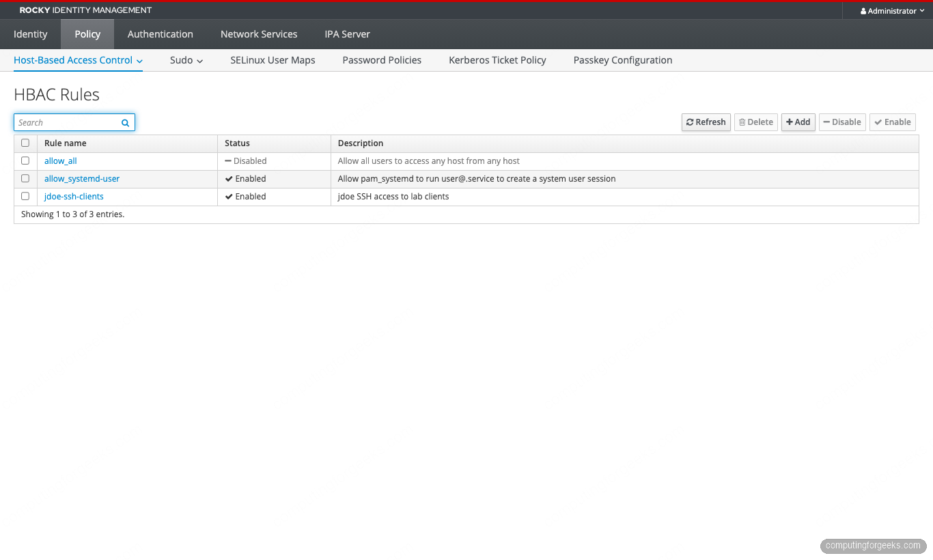The image size is (933, 560).
Task: Switch to the IPA Server tab
Action: [347, 34]
